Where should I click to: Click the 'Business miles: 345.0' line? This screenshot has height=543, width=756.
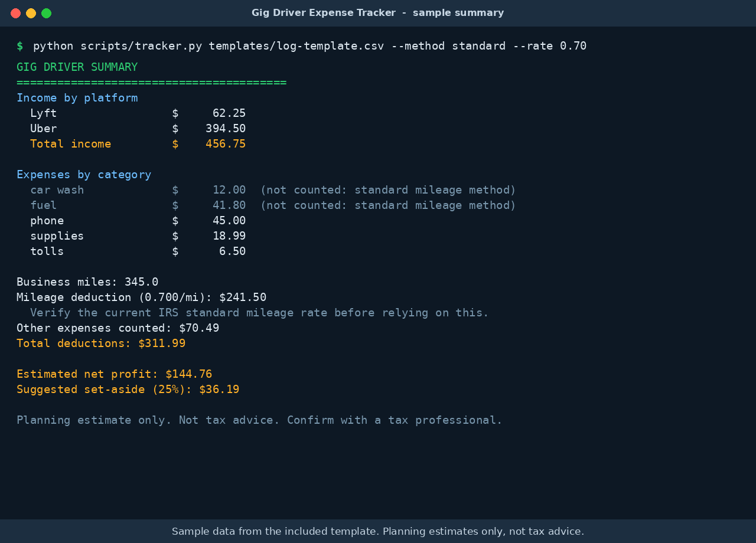pos(87,282)
